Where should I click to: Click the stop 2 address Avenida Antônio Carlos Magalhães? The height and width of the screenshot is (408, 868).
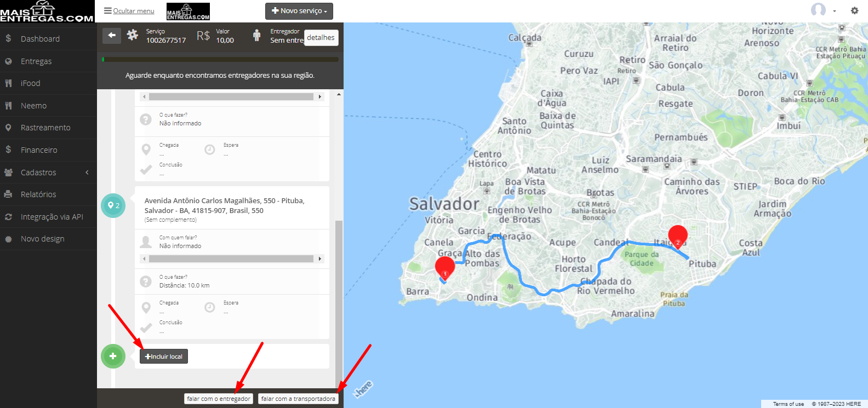click(x=225, y=205)
